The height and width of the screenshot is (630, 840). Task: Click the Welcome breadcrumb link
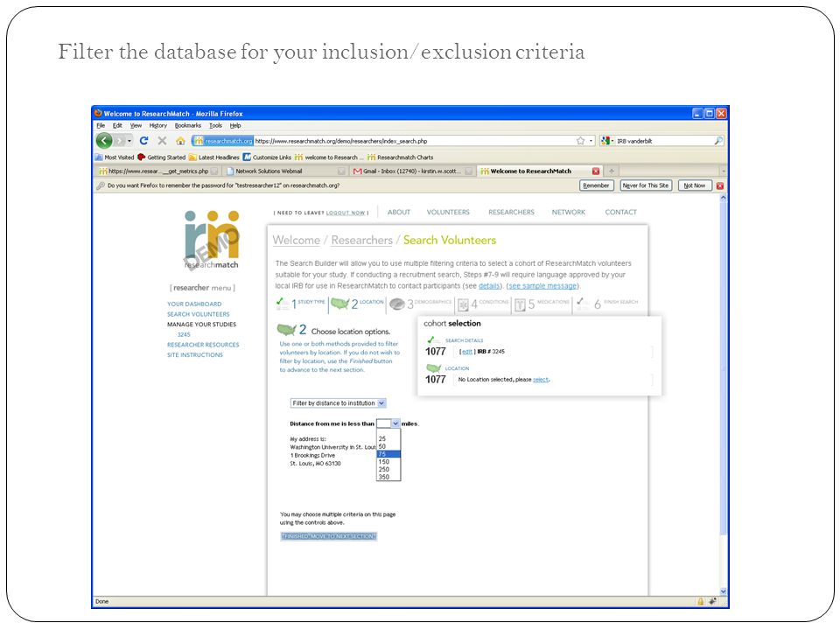(x=297, y=240)
